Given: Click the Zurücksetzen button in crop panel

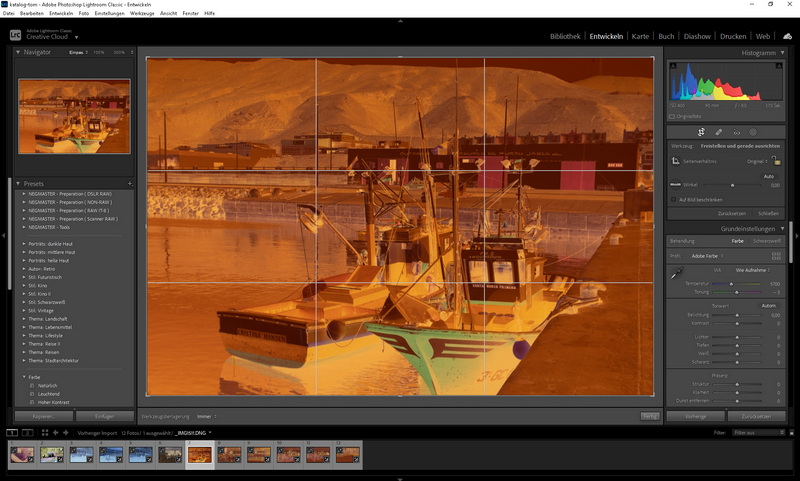Looking at the screenshot, I should pos(732,213).
